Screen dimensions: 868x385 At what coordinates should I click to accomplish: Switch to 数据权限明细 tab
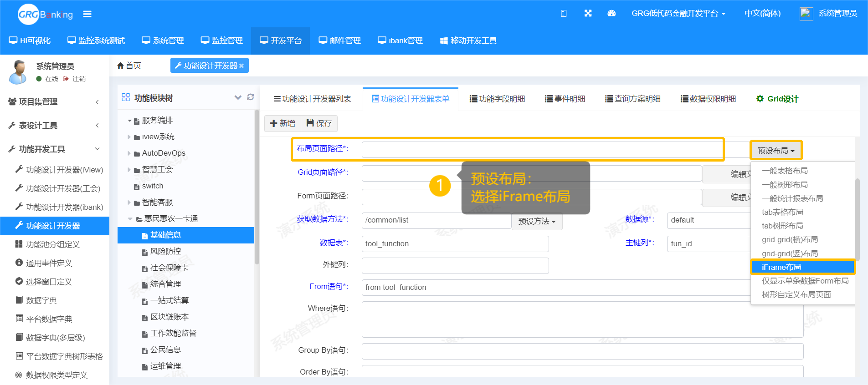click(x=708, y=99)
